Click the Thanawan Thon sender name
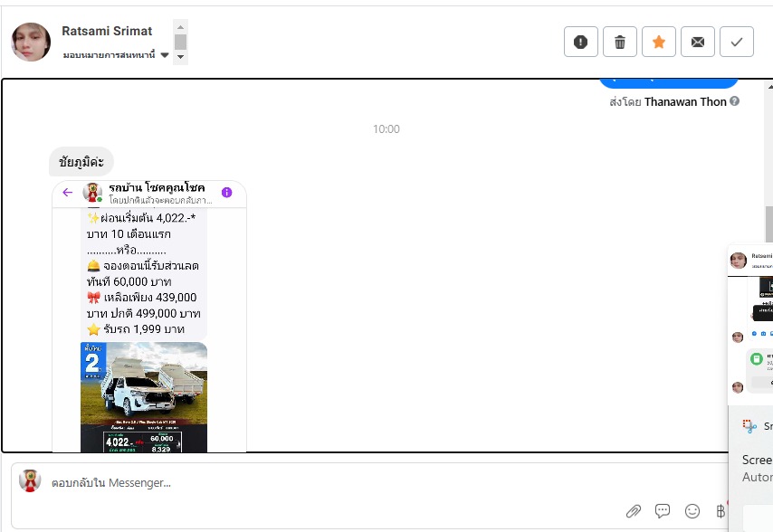The height and width of the screenshot is (532, 773). (685, 102)
